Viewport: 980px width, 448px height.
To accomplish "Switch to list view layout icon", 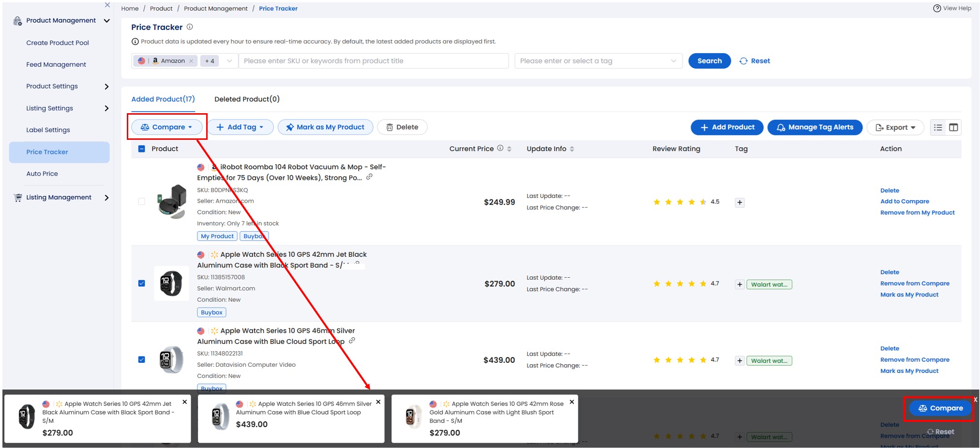I will pyautogui.click(x=938, y=127).
